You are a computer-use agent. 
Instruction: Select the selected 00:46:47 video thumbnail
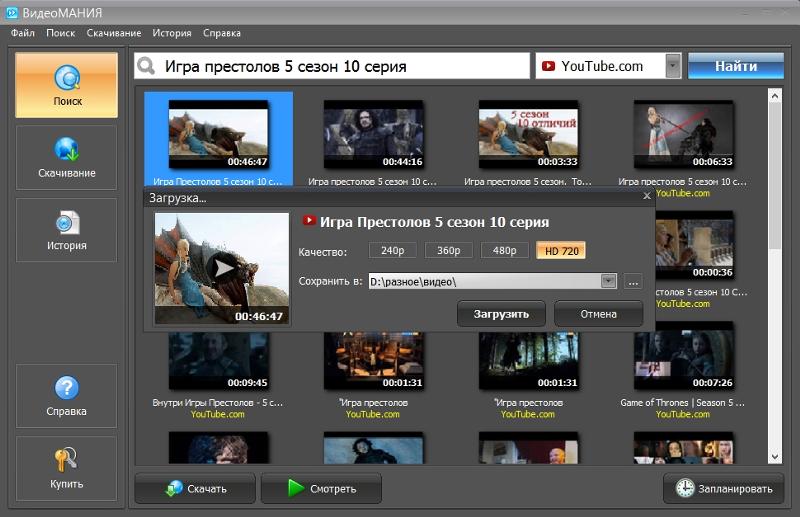click(x=218, y=134)
